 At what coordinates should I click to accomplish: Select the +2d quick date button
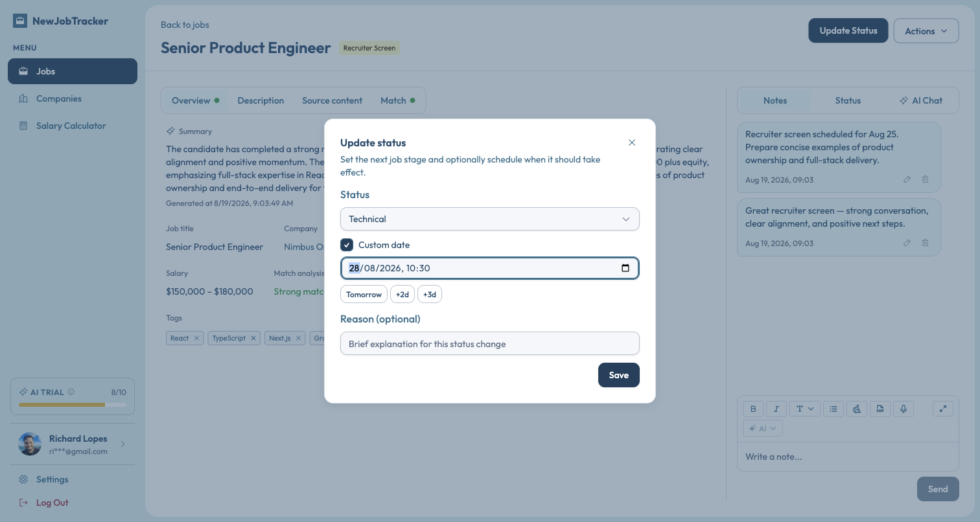coord(402,295)
